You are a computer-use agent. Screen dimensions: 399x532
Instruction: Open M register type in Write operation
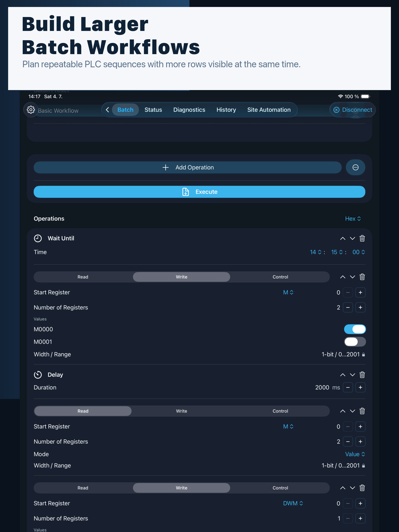click(288, 292)
